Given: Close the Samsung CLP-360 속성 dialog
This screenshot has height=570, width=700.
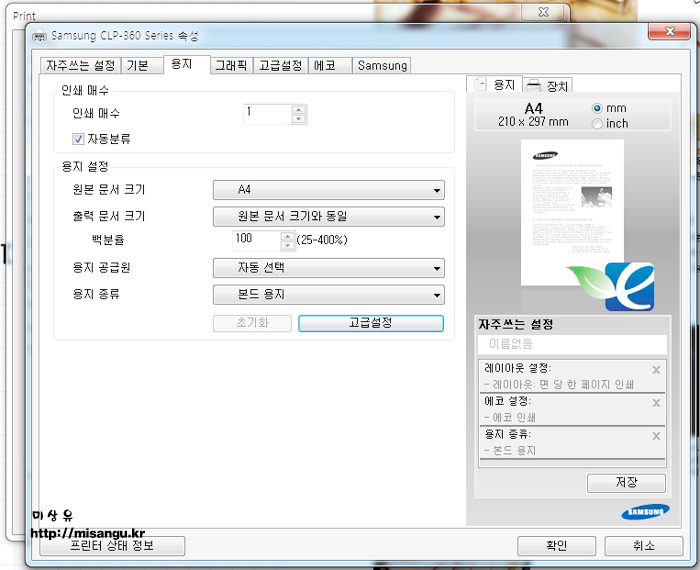Looking at the screenshot, I should [669, 31].
